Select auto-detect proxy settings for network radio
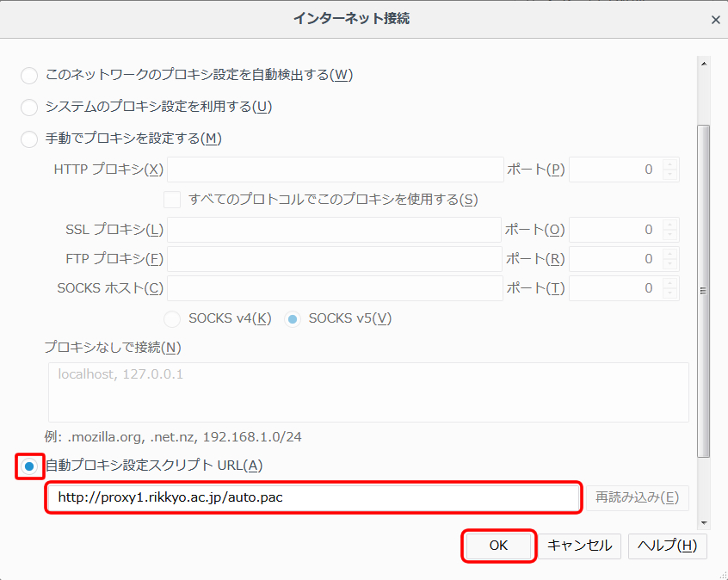The image size is (728, 580). click(x=29, y=75)
